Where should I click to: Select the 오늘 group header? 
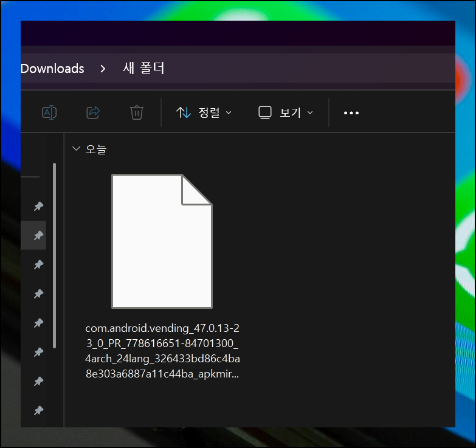[96, 150]
